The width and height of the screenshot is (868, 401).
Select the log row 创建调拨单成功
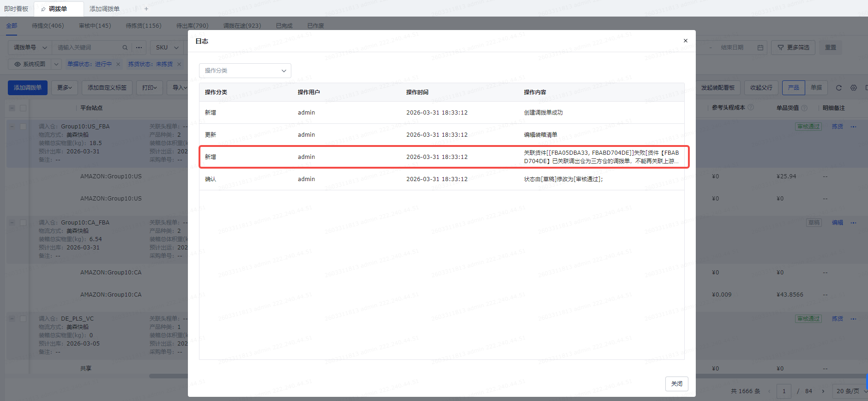[x=442, y=113]
